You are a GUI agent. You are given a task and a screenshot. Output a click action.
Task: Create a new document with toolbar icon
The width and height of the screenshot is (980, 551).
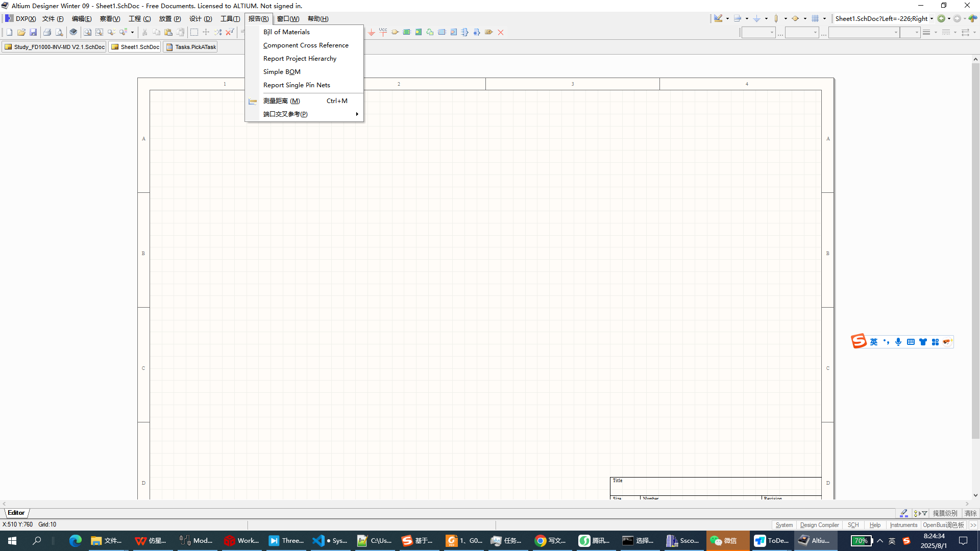click(x=9, y=32)
